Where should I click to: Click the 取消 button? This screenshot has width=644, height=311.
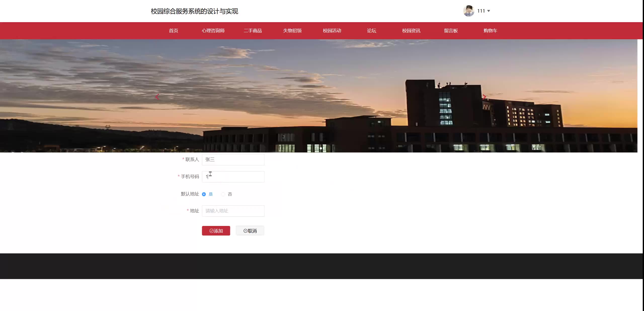pos(250,231)
